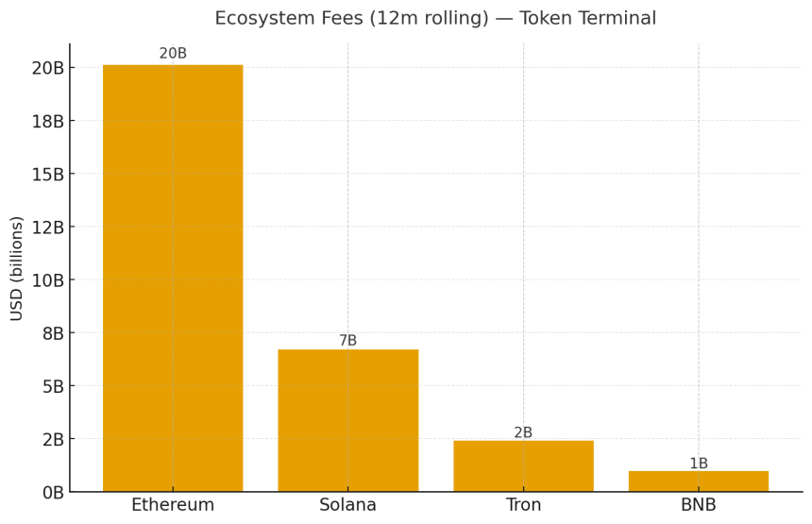Click the Tron bar

[523, 465]
